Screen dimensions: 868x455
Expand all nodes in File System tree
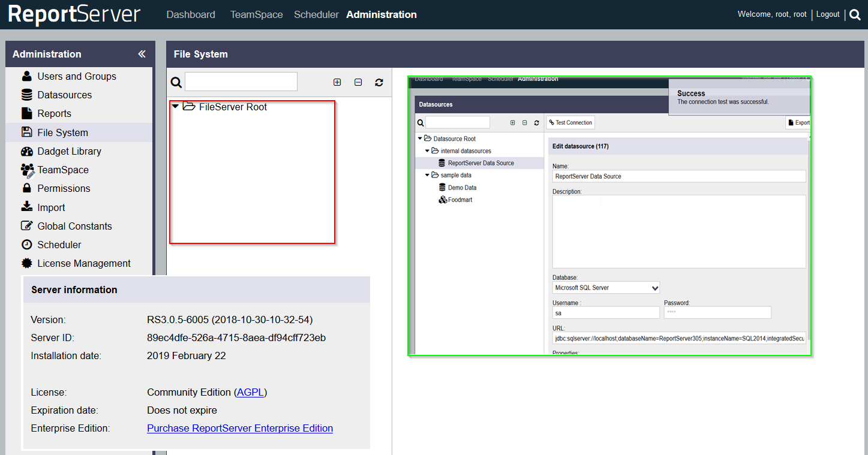(337, 82)
